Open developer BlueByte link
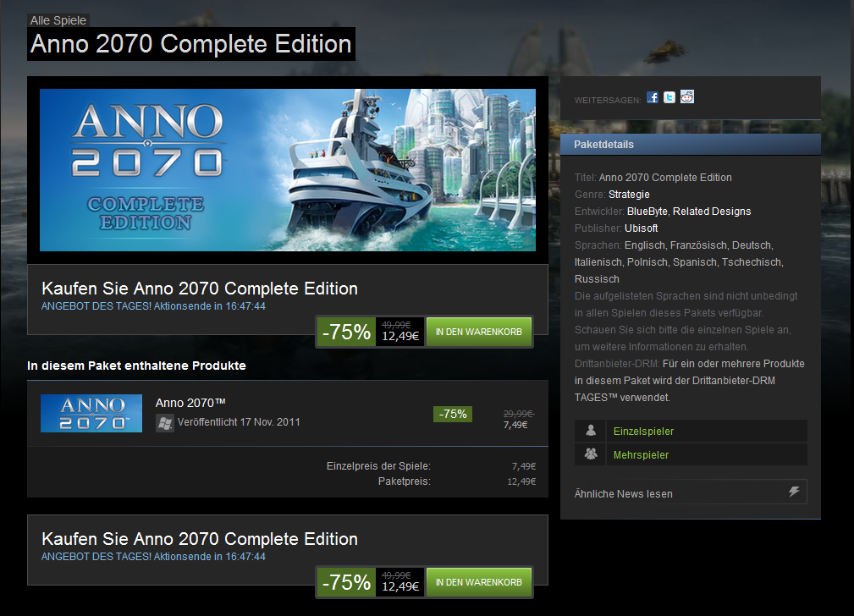854x616 pixels. point(647,212)
